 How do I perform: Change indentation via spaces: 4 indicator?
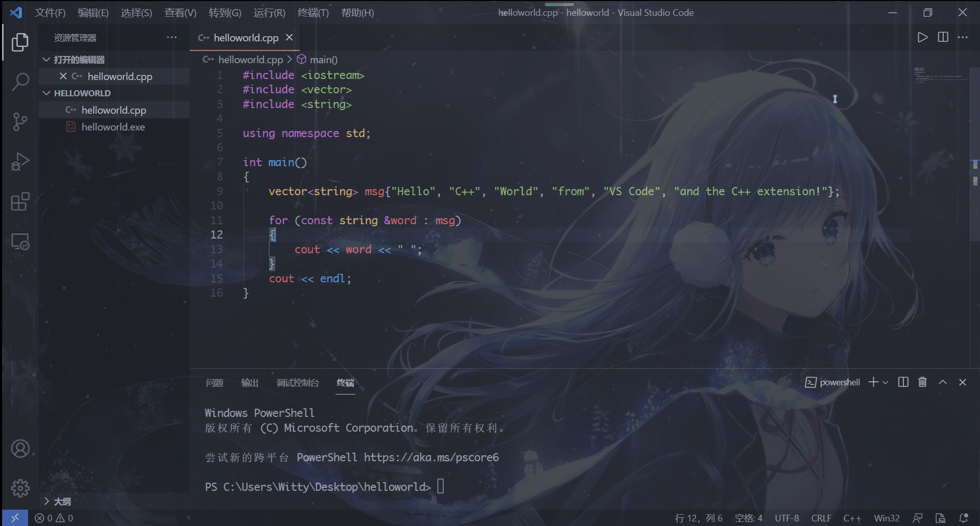click(749, 518)
